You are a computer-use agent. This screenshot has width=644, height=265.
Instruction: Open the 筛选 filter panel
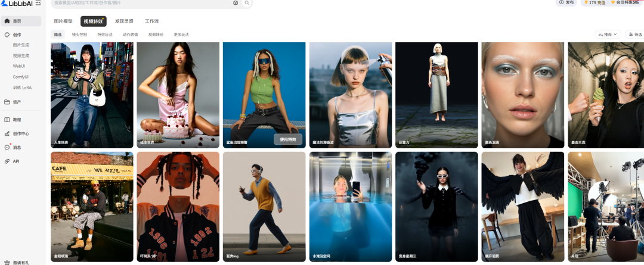[x=634, y=35]
